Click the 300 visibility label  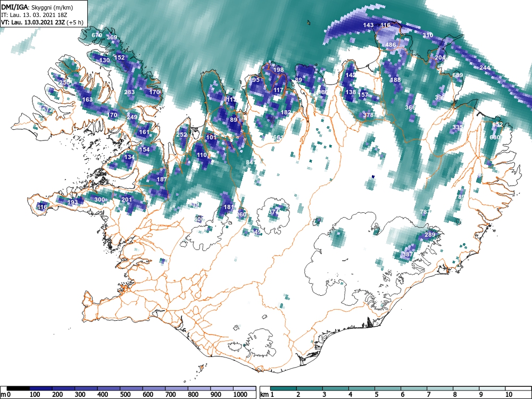99,199
